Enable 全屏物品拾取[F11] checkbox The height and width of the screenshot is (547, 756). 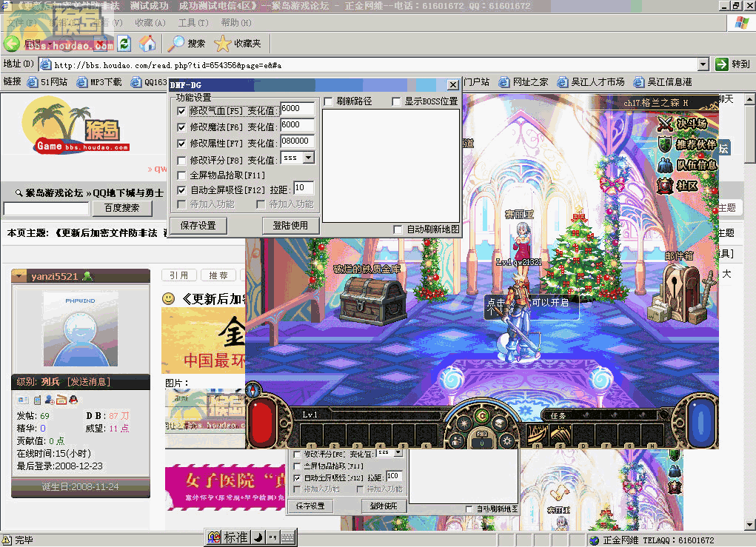[x=181, y=175]
